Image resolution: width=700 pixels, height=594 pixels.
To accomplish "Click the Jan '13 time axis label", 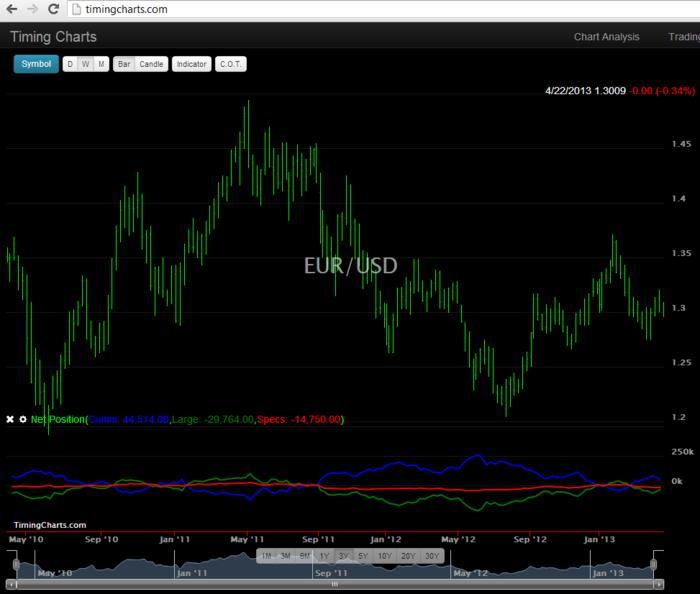I will click(x=599, y=539).
